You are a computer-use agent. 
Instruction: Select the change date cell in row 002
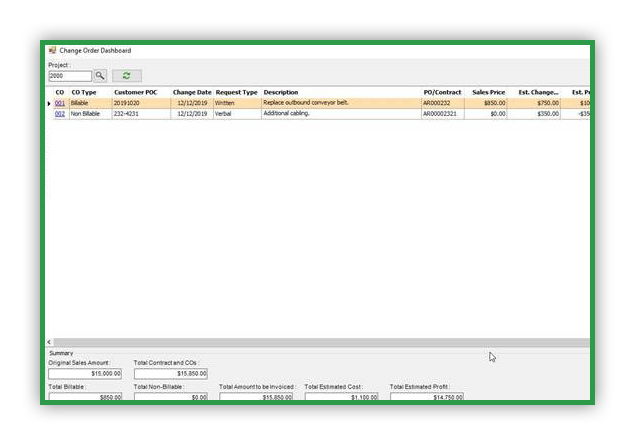192,114
